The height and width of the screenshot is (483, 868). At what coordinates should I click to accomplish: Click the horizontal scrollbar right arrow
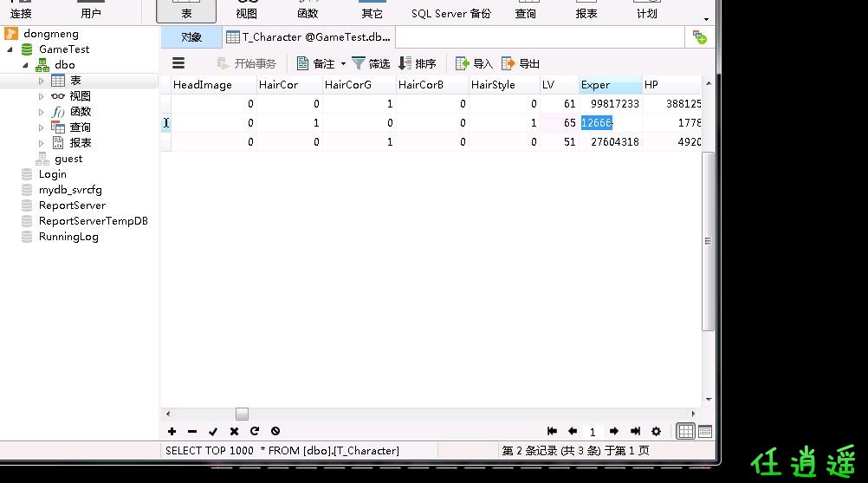tap(693, 414)
